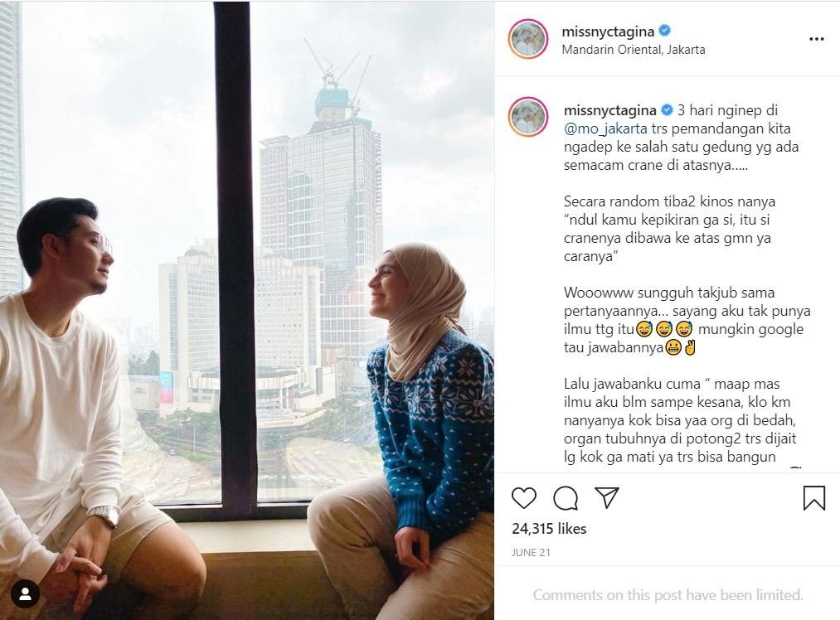Click missnyctagina avatar beside the caption
840x620 pixels.
pos(528,117)
